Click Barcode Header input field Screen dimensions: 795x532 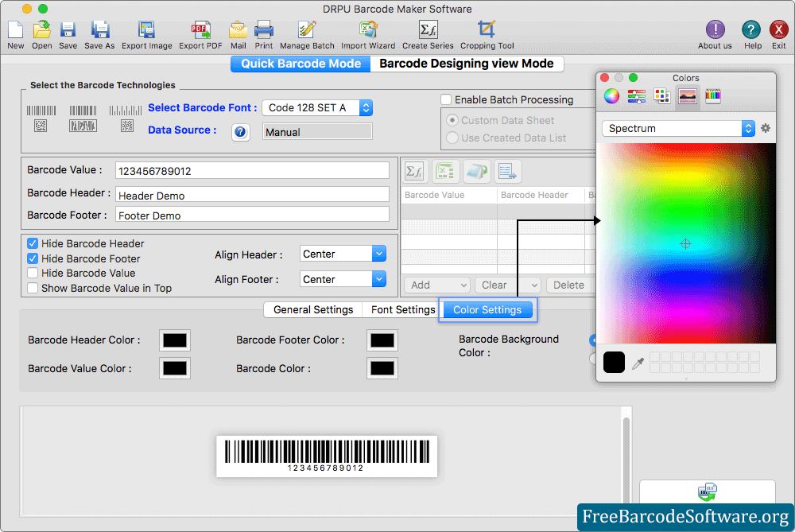click(x=252, y=196)
